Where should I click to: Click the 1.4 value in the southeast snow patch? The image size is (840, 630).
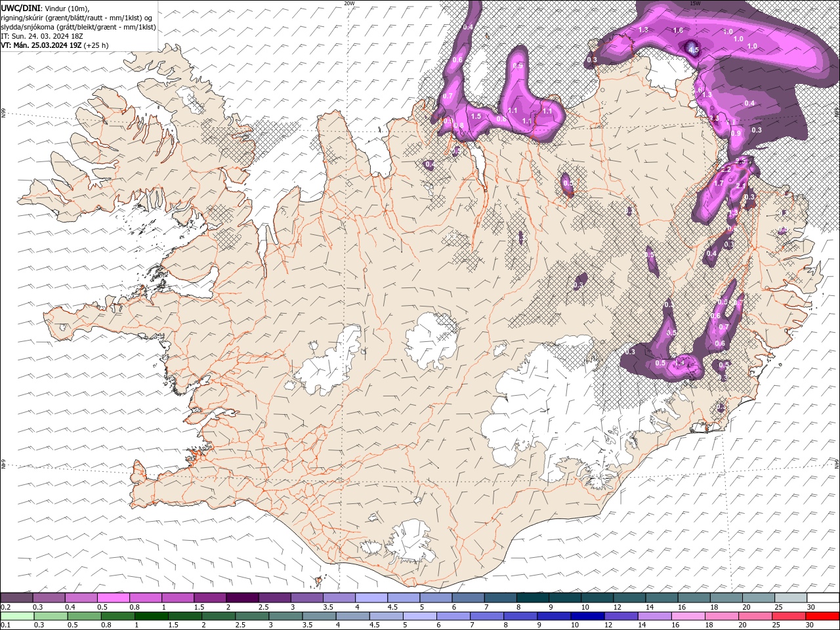(x=680, y=362)
